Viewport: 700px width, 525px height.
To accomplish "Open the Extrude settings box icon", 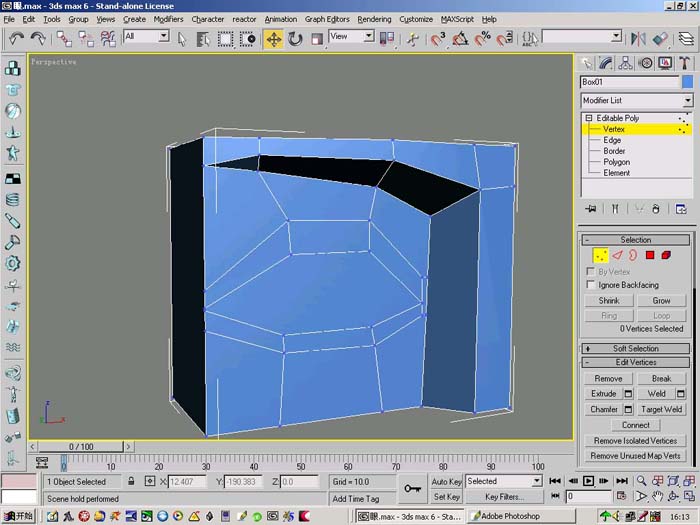I will (628, 393).
